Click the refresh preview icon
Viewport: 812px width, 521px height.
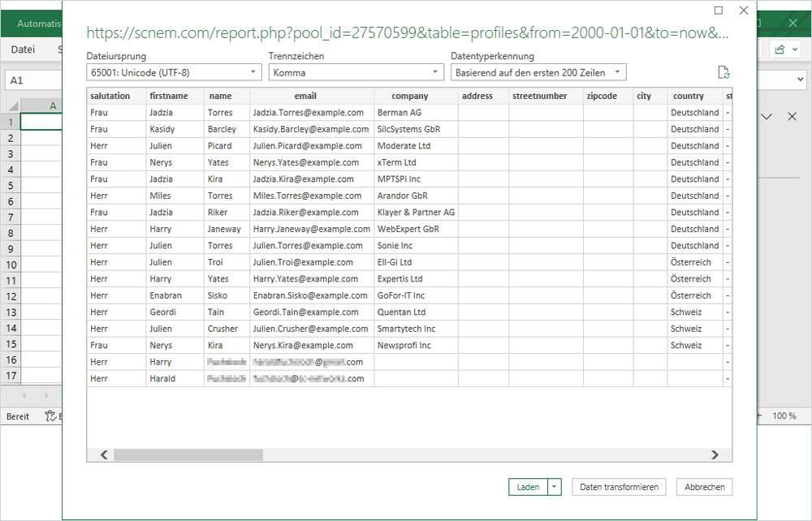coord(723,71)
